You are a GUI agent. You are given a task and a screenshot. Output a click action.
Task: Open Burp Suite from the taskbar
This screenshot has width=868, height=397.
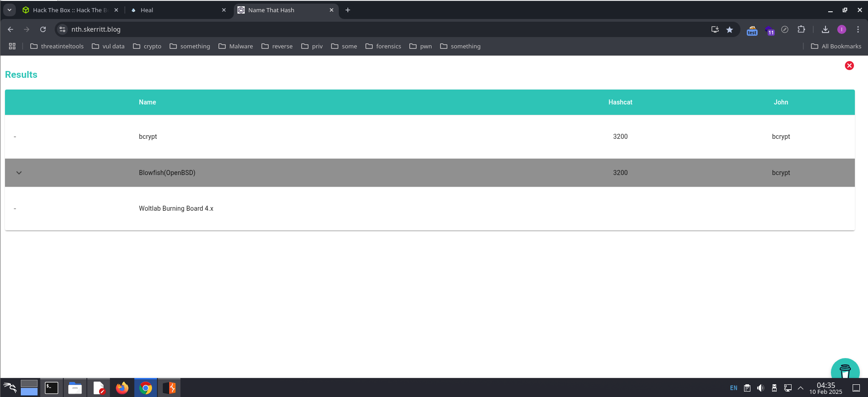click(169, 388)
